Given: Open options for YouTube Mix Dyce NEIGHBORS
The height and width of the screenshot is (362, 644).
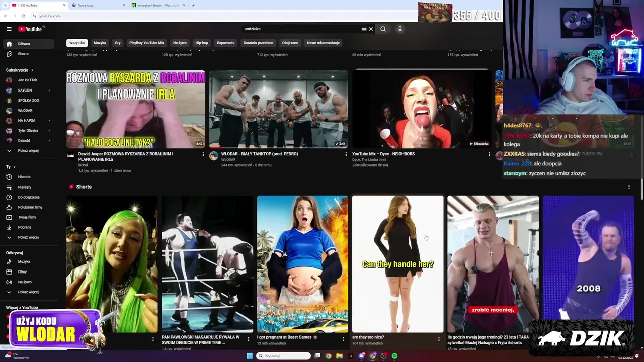Looking at the screenshot, I should coord(489,154).
